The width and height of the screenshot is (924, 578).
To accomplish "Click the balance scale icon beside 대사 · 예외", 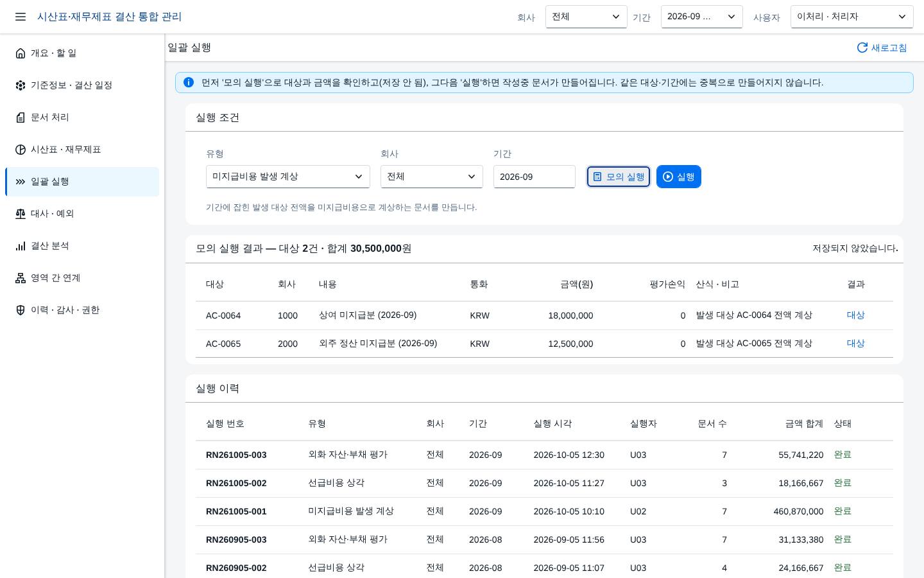I will click(21, 214).
